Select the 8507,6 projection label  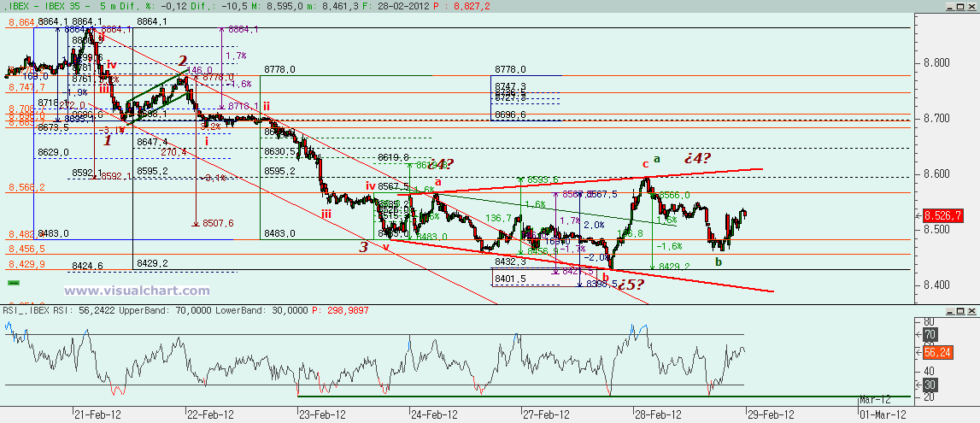pyautogui.click(x=218, y=223)
